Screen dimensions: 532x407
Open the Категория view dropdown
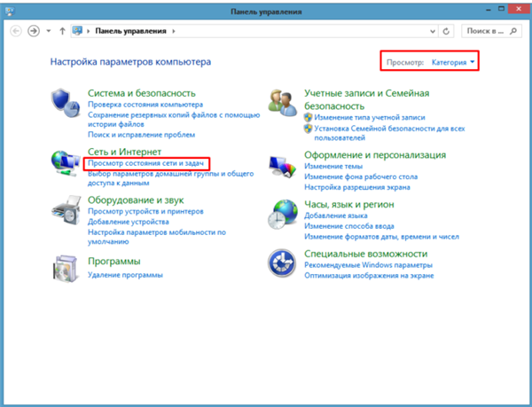tap(453, 62)
